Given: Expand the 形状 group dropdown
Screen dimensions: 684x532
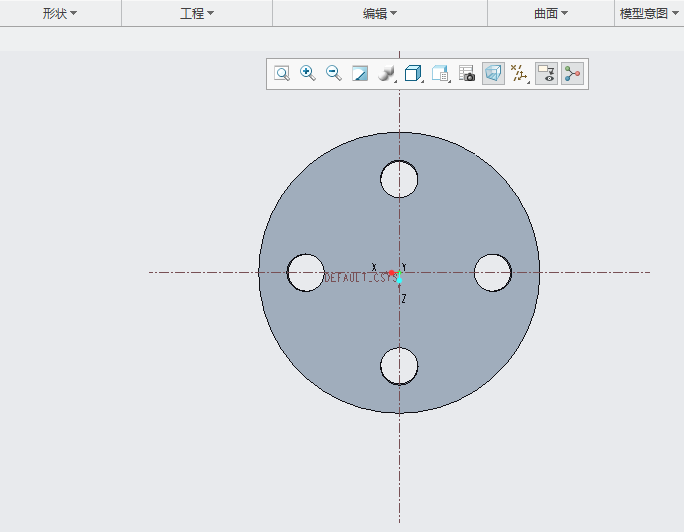Looking at the screenshot, I should 60,13.
